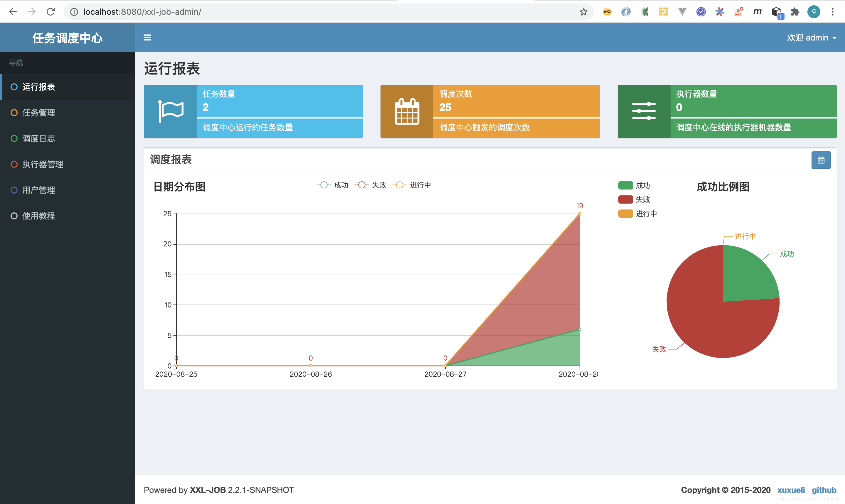Click the 任务调度中心 logo title
The image size is (845, 504).
coord(67,38)
